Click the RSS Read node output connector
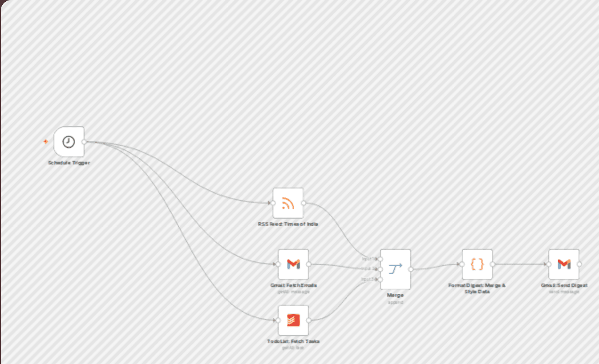599x364 pixels. [303, 203]
